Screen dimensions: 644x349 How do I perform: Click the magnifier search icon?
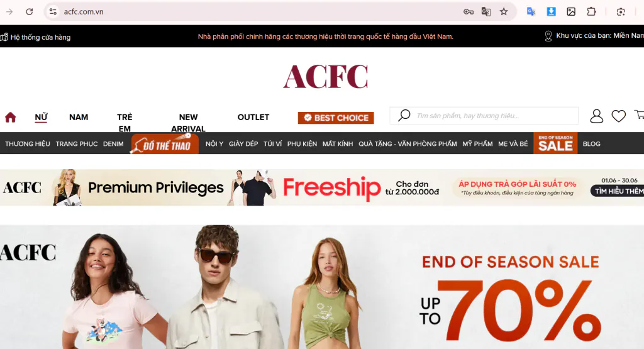coord(404,115)
